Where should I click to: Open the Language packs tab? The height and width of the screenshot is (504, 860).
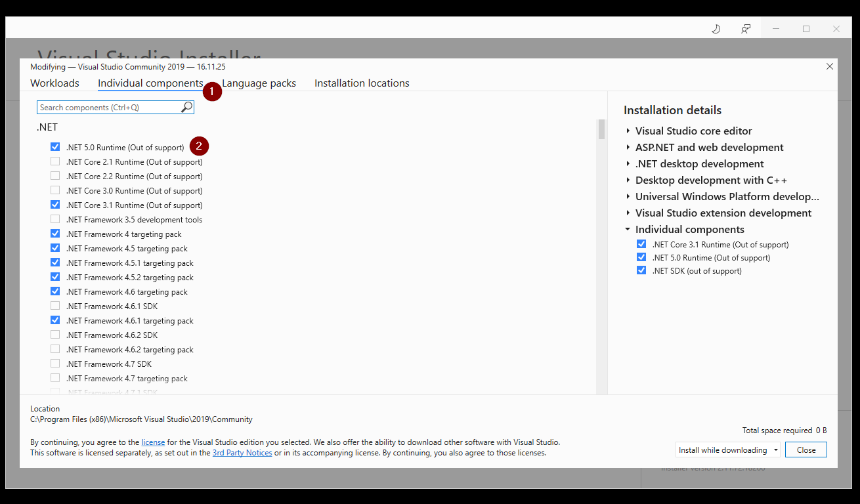(259, 83)
